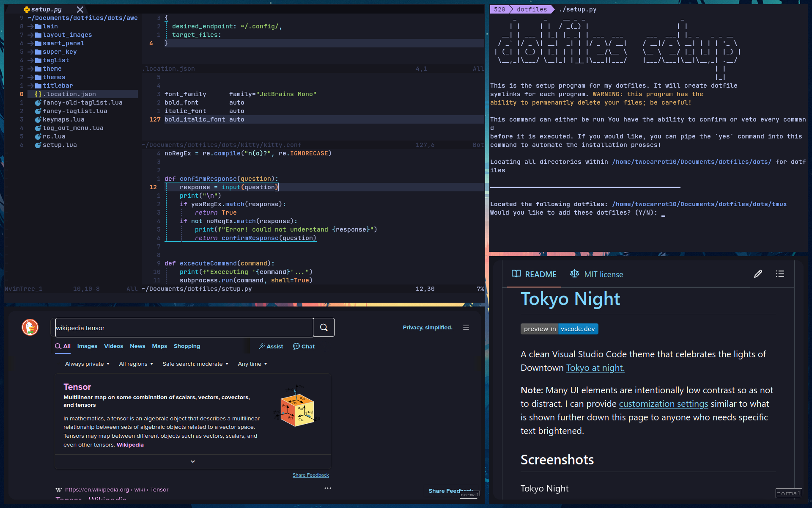Viewport: 812px width, 508px height.
Task: Click the Assist sparkle button
Action: pyautogui.click(x=271, y=346)
